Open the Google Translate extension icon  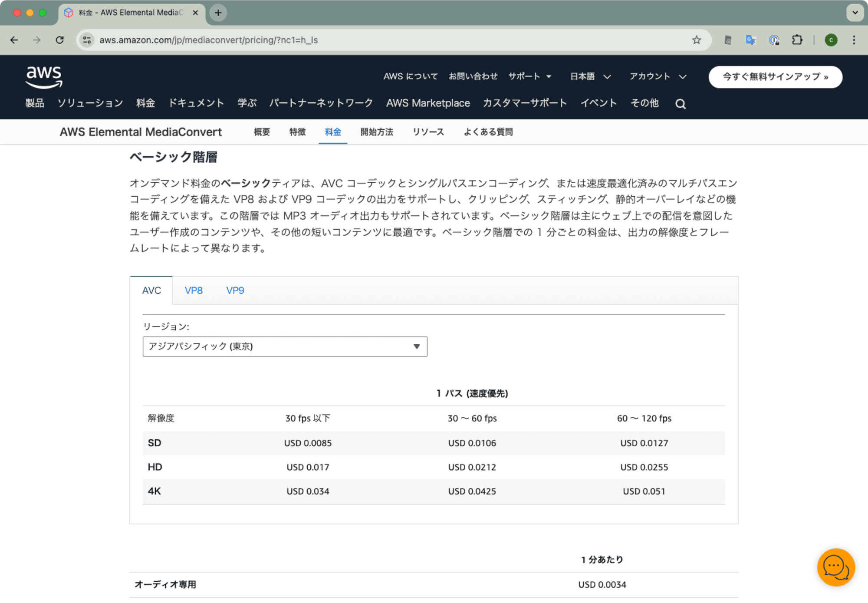click(x=751, y=40)
